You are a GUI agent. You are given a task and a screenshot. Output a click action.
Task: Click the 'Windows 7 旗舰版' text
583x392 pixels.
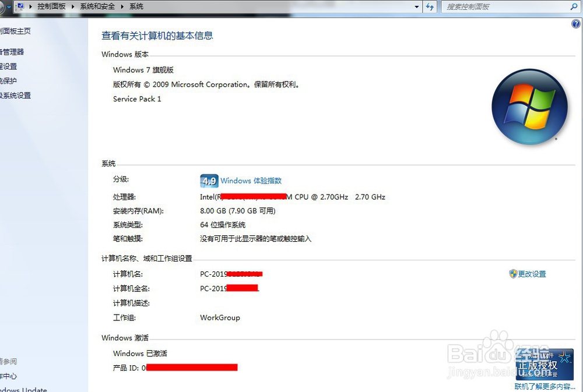[143, 70]
